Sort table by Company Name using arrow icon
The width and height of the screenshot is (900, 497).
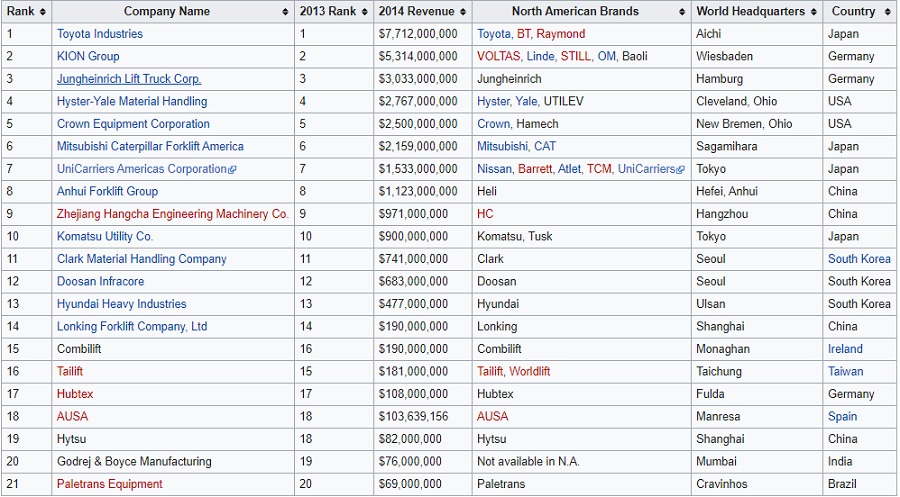point(285,12)
